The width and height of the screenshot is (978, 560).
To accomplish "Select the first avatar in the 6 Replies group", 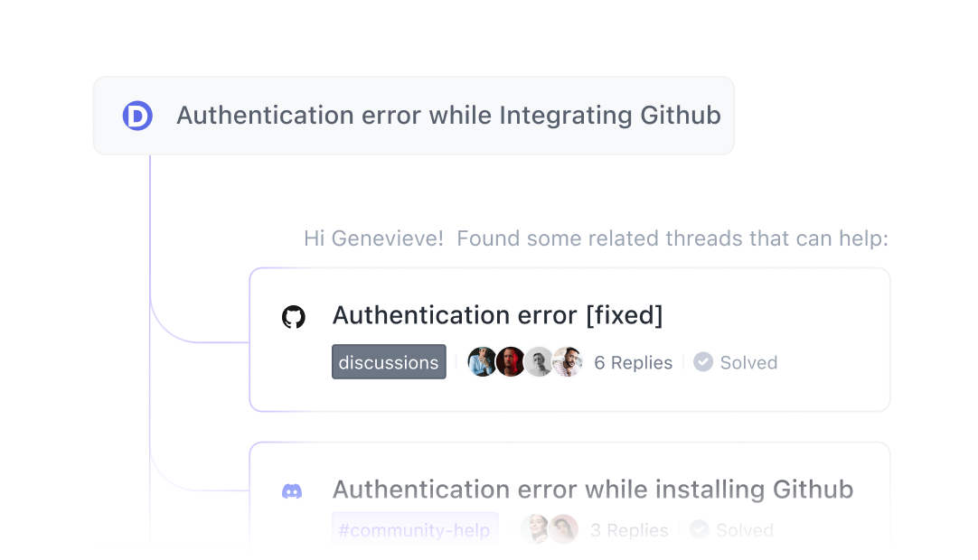I will [x=482, y=362].
